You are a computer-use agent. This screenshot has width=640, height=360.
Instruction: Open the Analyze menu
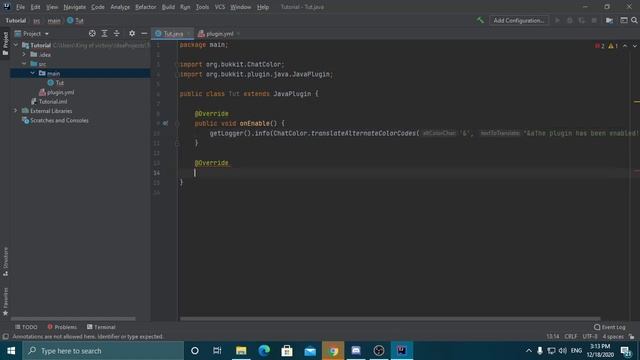(120, 7)
